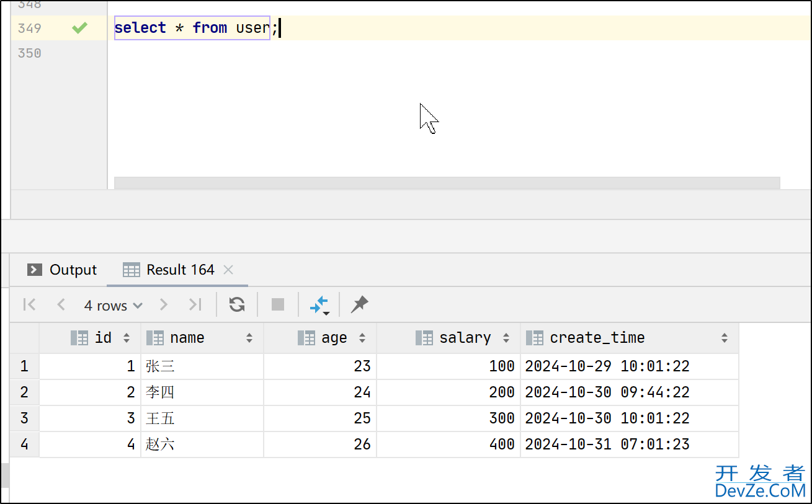This screenshot has width=812, height=504.
Task: Click the salary cell '400'
Action: [x=448, y=444]
